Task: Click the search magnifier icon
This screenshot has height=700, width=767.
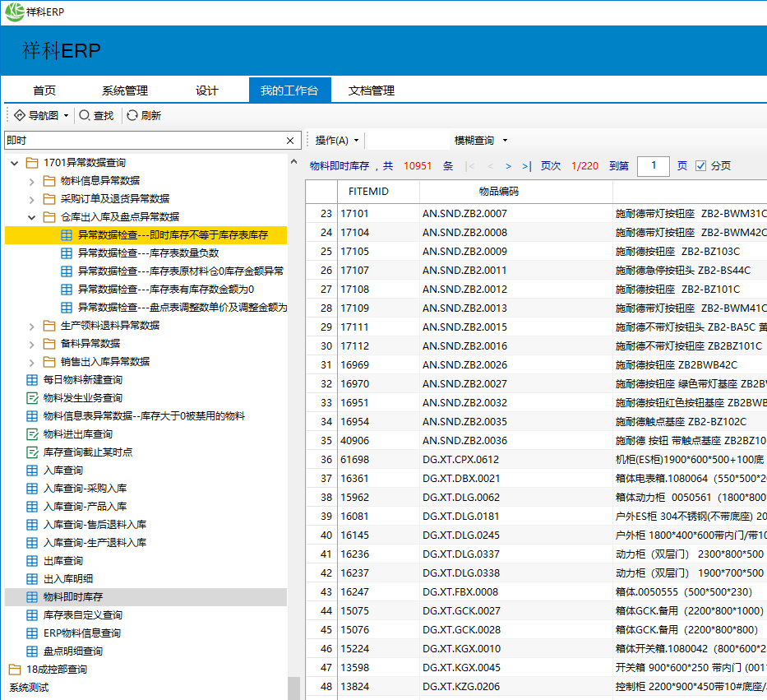Action: pyautogui.click(x=85, y=116)
